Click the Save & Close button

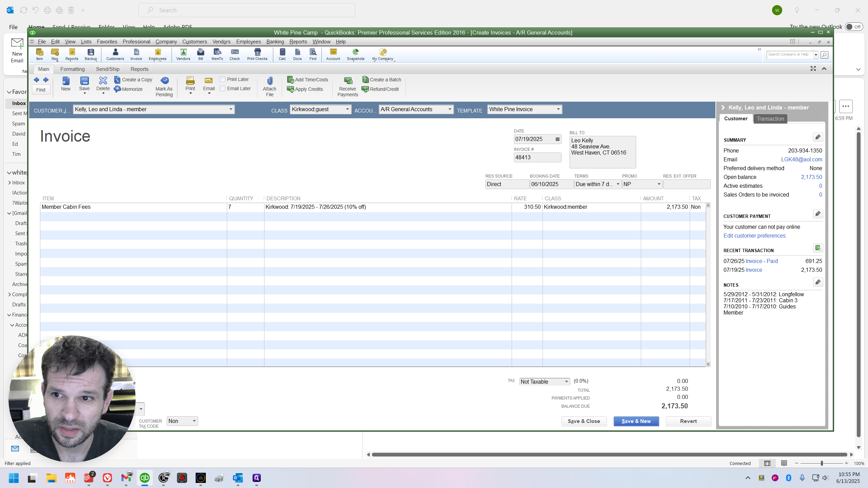pos(584,421)
